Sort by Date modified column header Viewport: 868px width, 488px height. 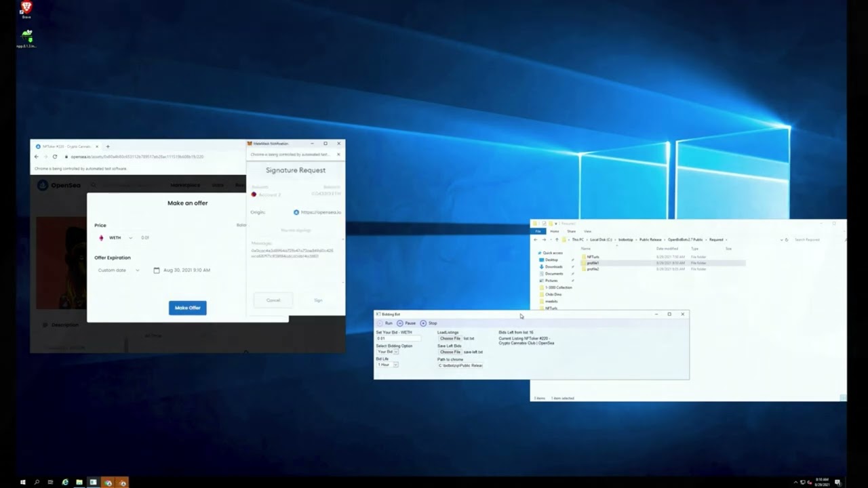(x=667, y=249)
